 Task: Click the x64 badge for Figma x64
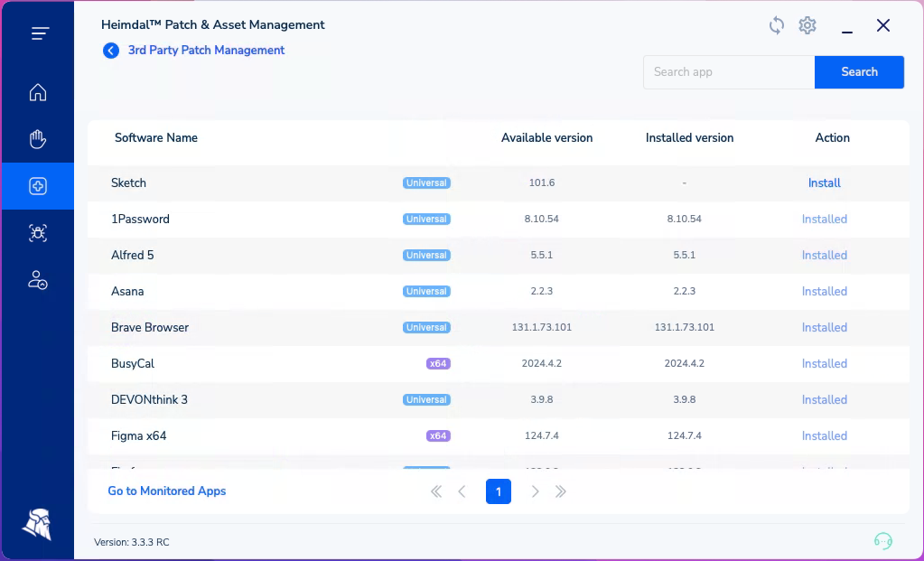pos(438,436)
